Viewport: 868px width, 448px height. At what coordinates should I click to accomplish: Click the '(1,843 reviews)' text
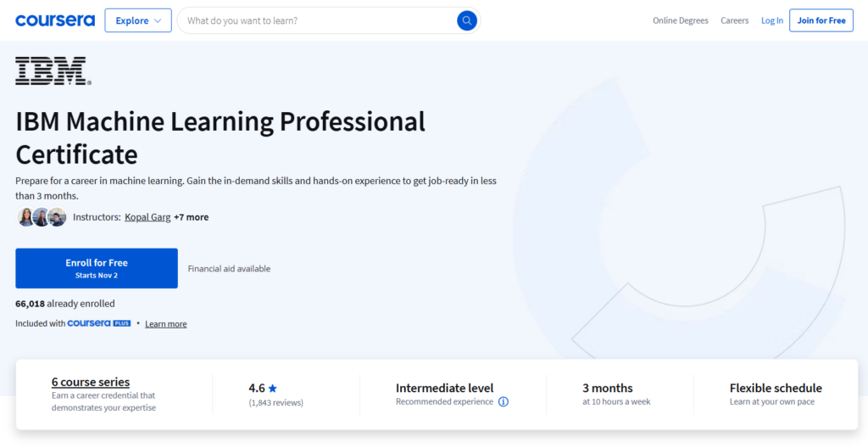tap(275, 402)
